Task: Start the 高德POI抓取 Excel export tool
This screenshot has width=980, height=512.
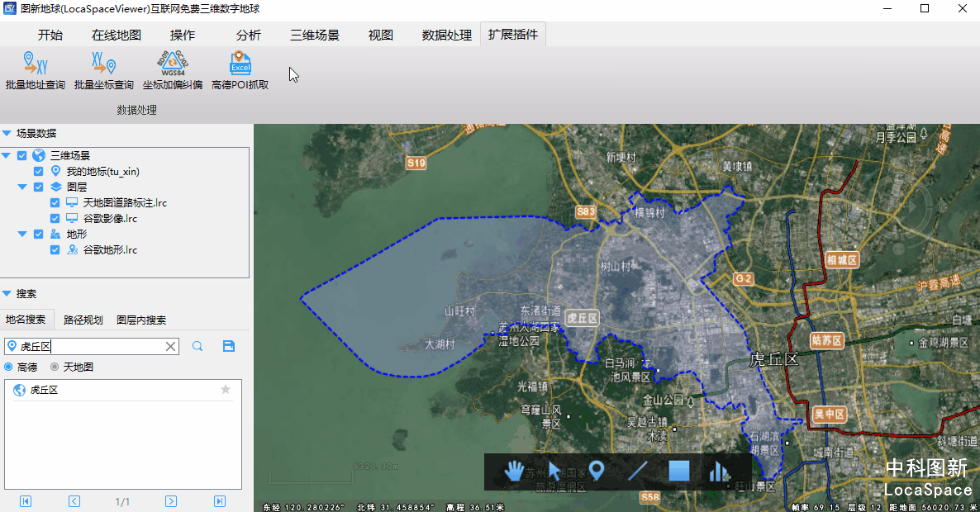Action: coord(240,70)
